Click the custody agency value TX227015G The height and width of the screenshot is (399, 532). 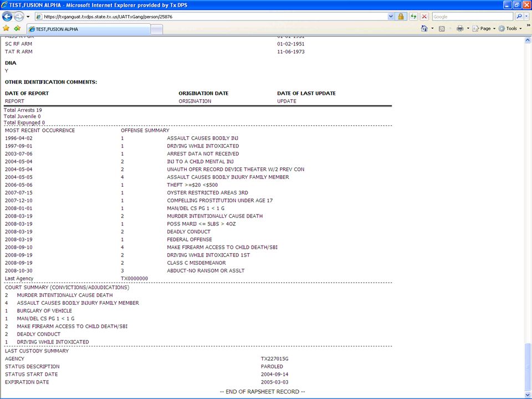point(274,359)
